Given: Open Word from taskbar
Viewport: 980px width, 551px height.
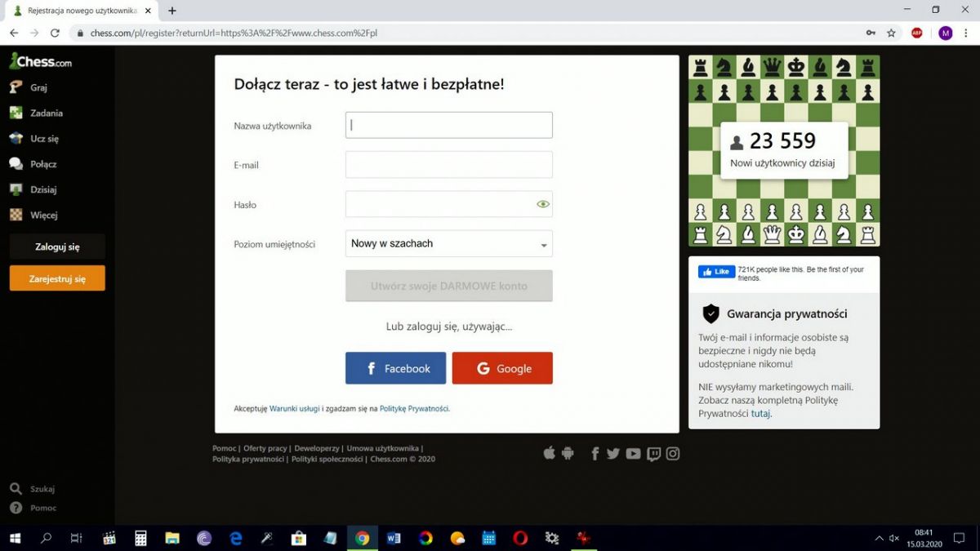Looking at the screenshot, I should coord(394,538).
